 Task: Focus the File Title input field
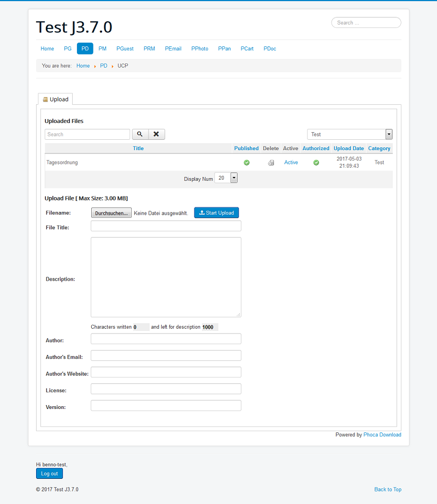(166, 226)
